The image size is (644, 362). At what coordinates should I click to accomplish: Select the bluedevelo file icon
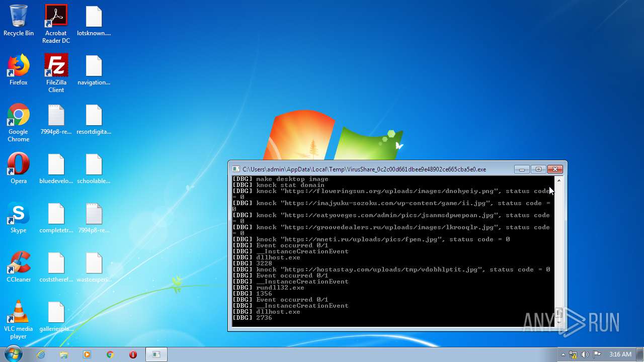point(56,168)
